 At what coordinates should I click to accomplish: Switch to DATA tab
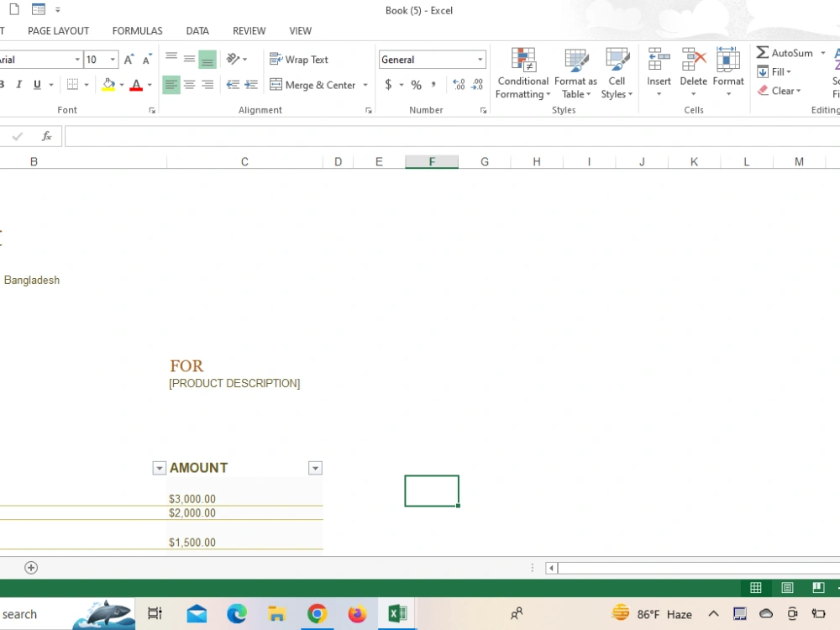tap(197, 31)
